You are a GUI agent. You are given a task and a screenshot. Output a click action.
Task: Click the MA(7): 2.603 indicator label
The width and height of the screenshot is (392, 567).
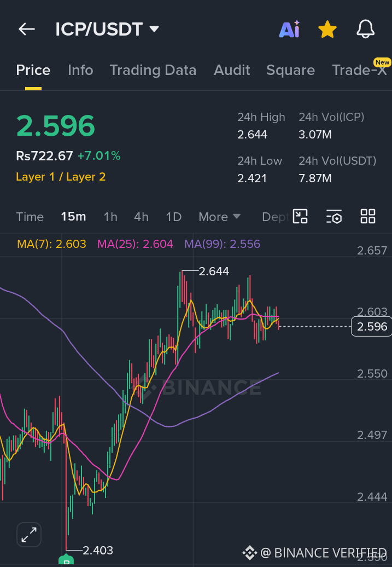51,244
